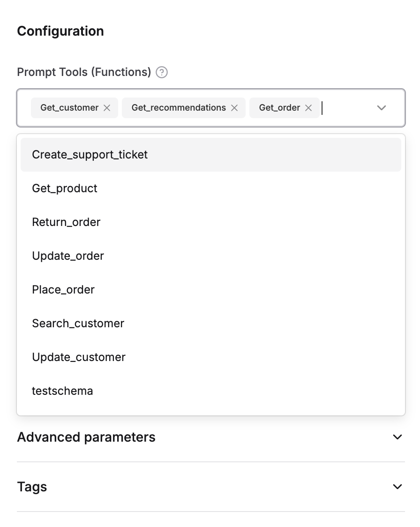The height and width of the screenshot is (527, 420).
Task: Click the question mark icon next to Prompt Tools
Action: tap(161, 72)
